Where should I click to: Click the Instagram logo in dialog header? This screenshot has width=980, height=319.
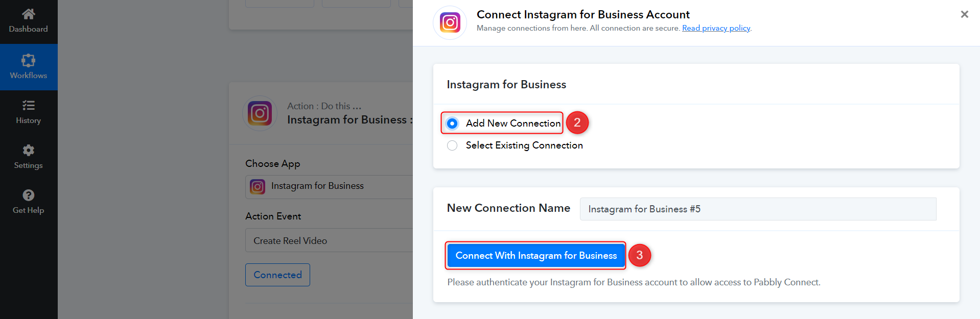point(450,22)
